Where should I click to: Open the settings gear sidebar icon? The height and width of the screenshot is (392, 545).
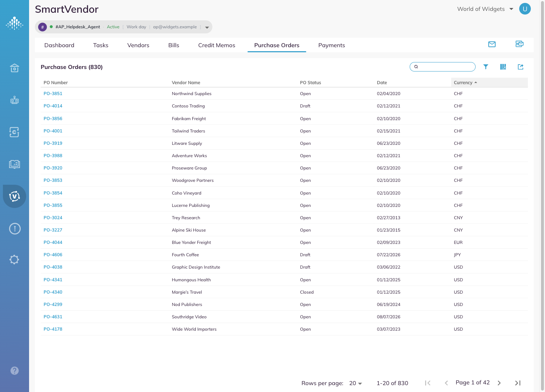click(15, 260)
